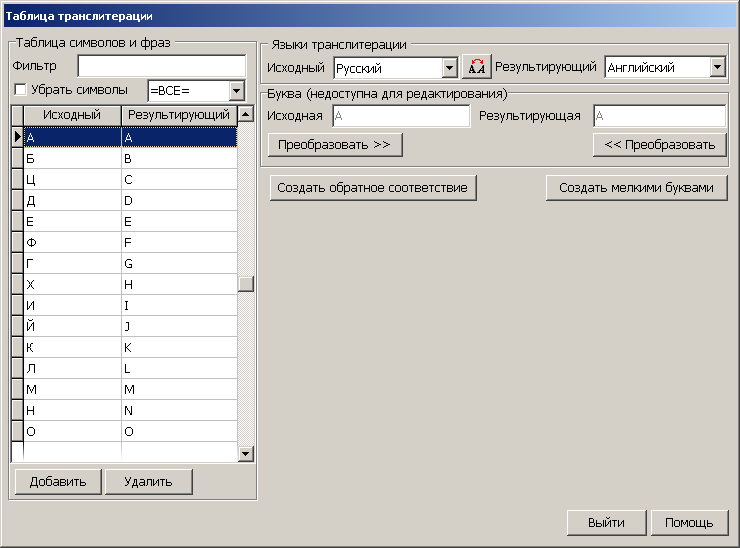This screenshot has height=548, width=740.
Task: Expand the 'Исходный' language dropdown
Action: 449,68
